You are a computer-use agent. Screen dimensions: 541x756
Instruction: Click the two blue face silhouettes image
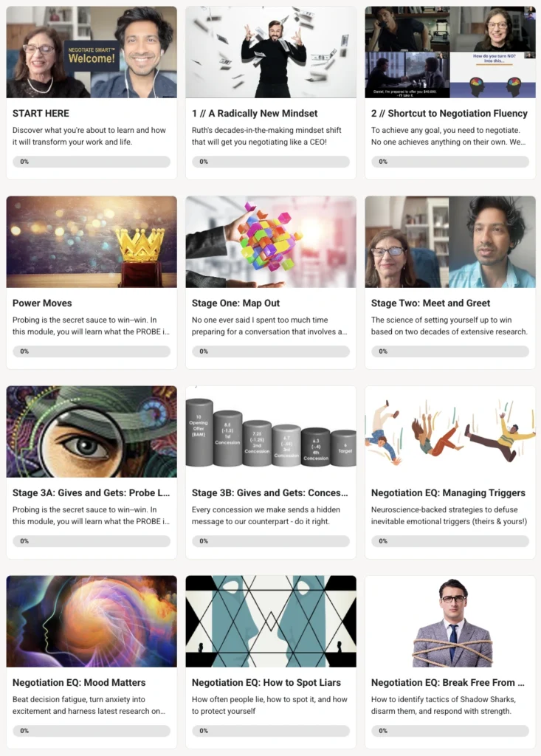pyautogui.click(x=271, y=622)
